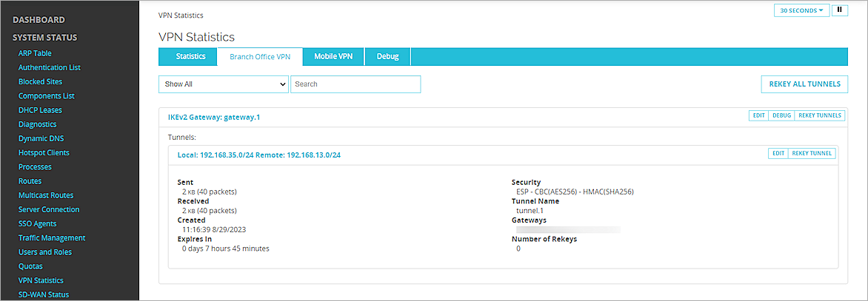Click the gateway Rekey Tunnels button
Screen dimensions: 868x301
click(819, 116)
